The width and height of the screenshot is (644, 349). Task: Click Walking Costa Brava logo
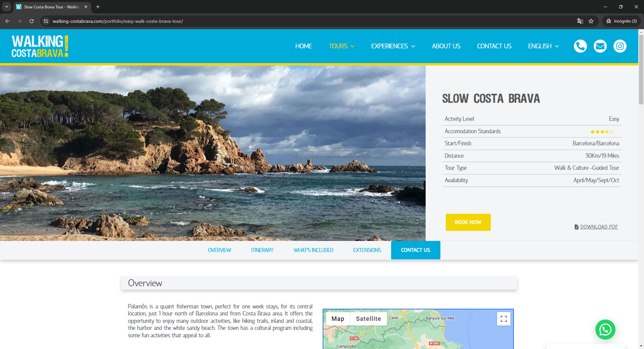[40, 46]
